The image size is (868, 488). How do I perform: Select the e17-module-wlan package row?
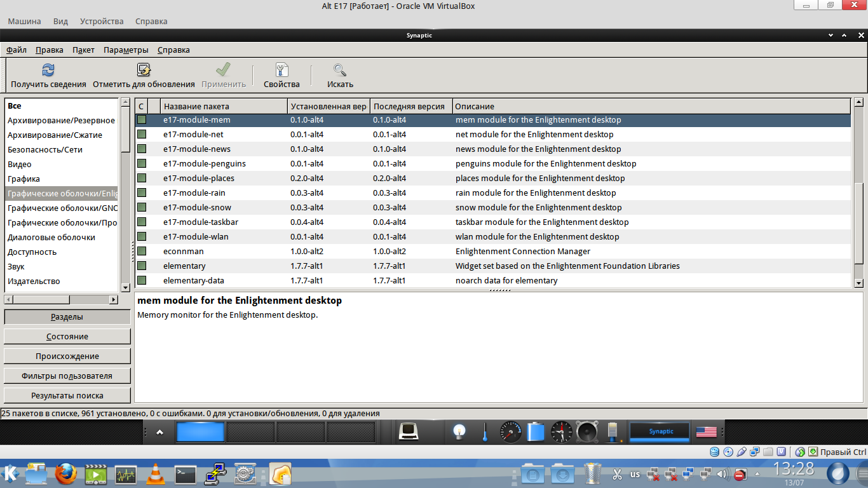[x=493, y=236]
